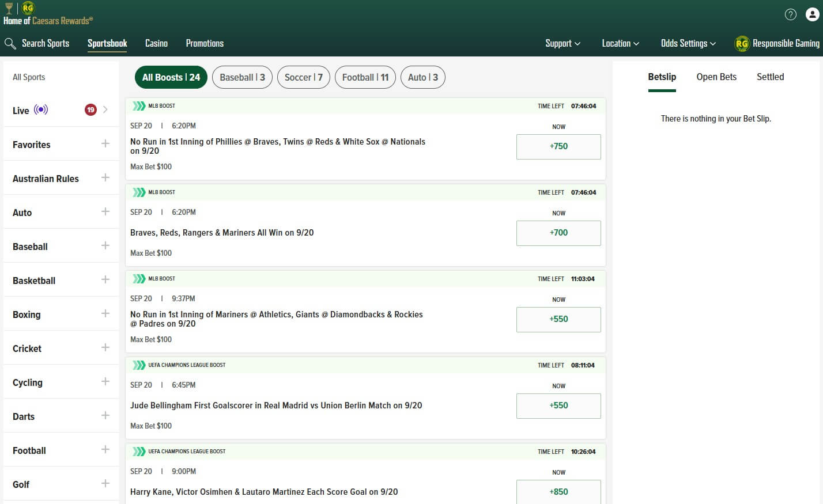Filter boosts by Football pill

click(x=365, y=77)
